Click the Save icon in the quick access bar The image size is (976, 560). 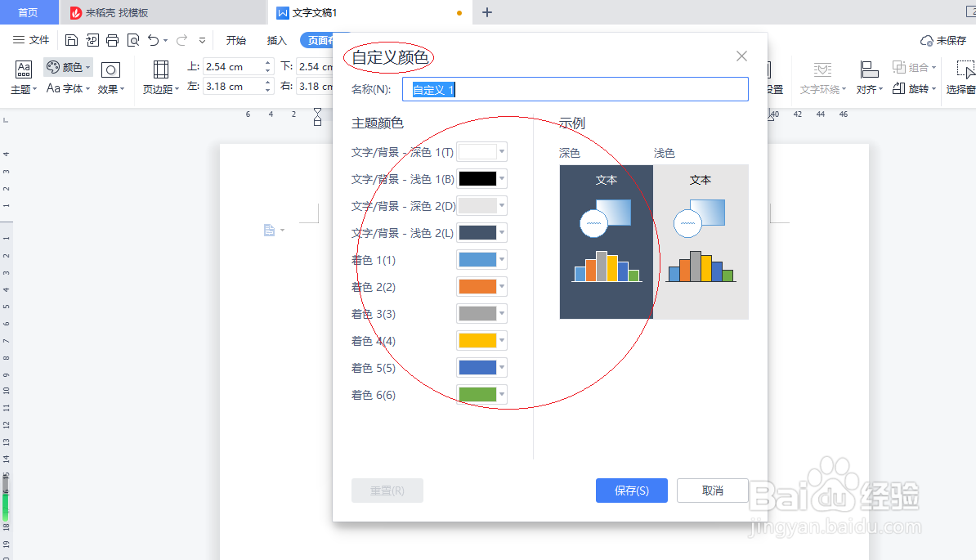[72, 39]
